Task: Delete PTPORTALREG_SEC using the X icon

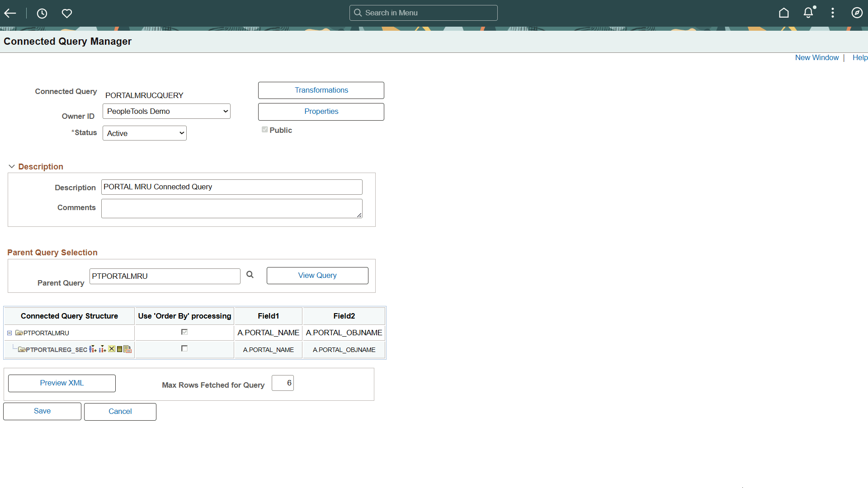Action: [x=112, y=349]
